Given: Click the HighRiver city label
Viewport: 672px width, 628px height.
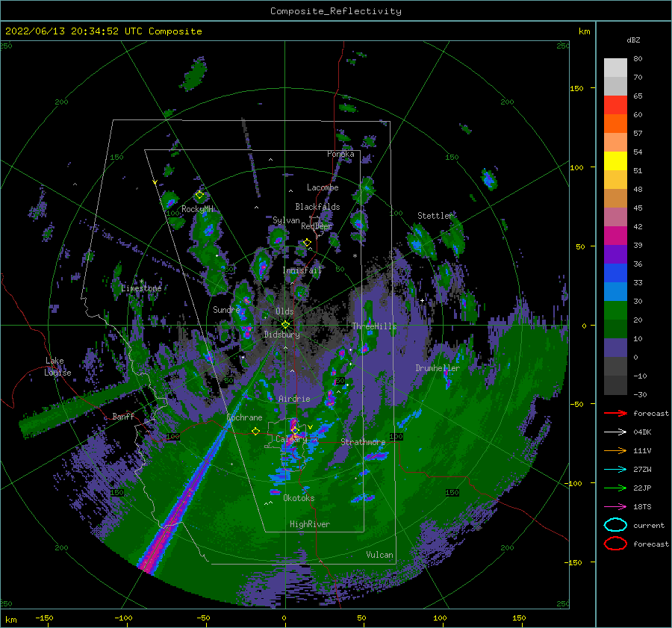Looking at the screenshot, I should pos(310,524).
